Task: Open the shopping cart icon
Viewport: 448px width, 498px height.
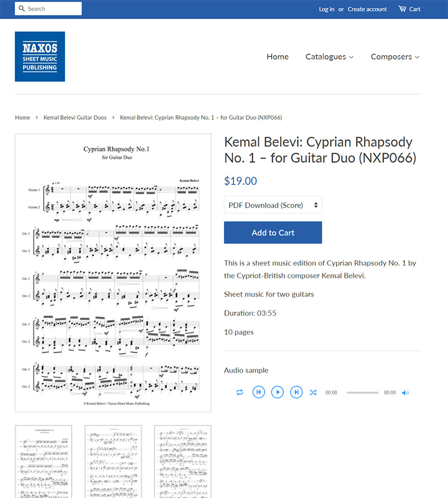Action: (402, 9)
